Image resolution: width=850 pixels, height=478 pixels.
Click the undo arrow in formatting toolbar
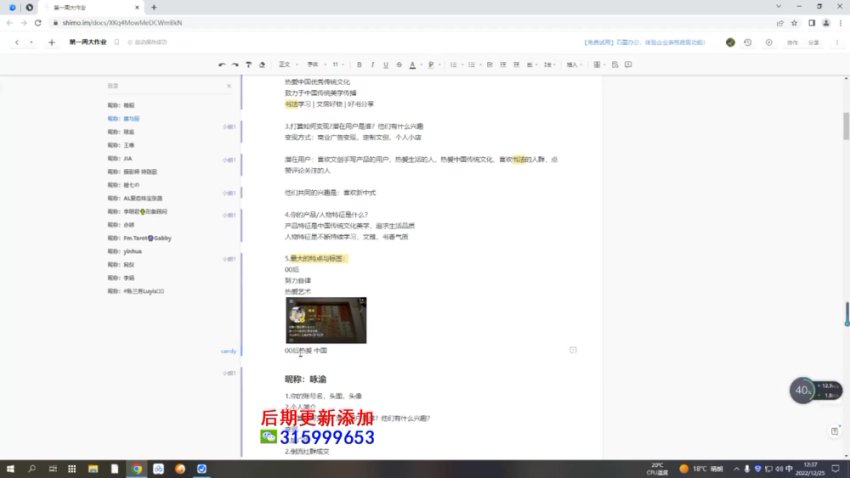pos(222,64)
